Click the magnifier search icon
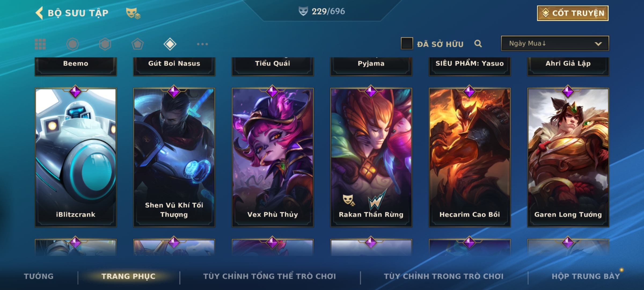The height and width of the screenshot is (290, 644). pyautogui.click(x=478, y=44)
